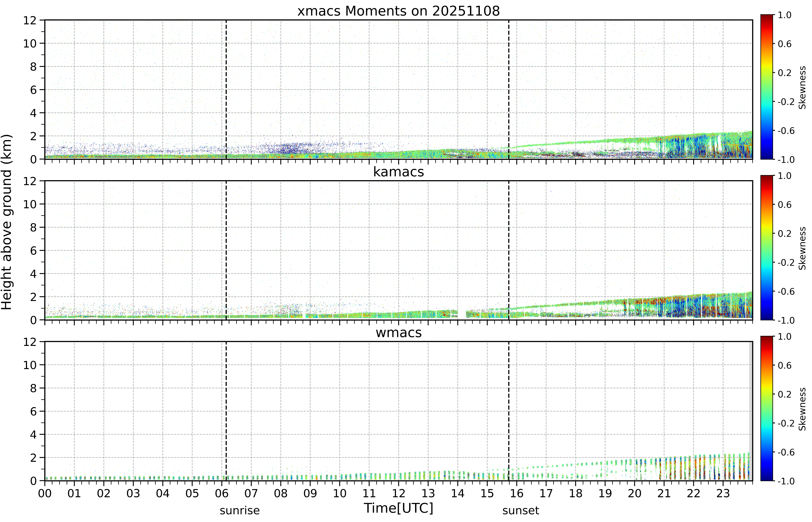Image resolution: width=812 pixels, height=522 pixels.
Task: Click the 12 hour tick label on time axis
Action: pos(399,493)
